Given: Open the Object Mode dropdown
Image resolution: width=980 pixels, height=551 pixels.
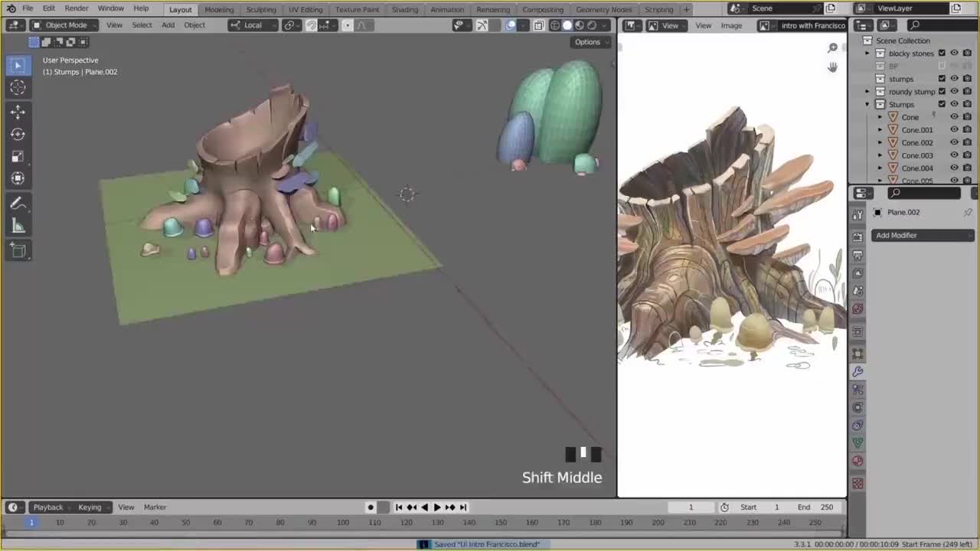Looking at the screenshot, I should tap(64, 25).
